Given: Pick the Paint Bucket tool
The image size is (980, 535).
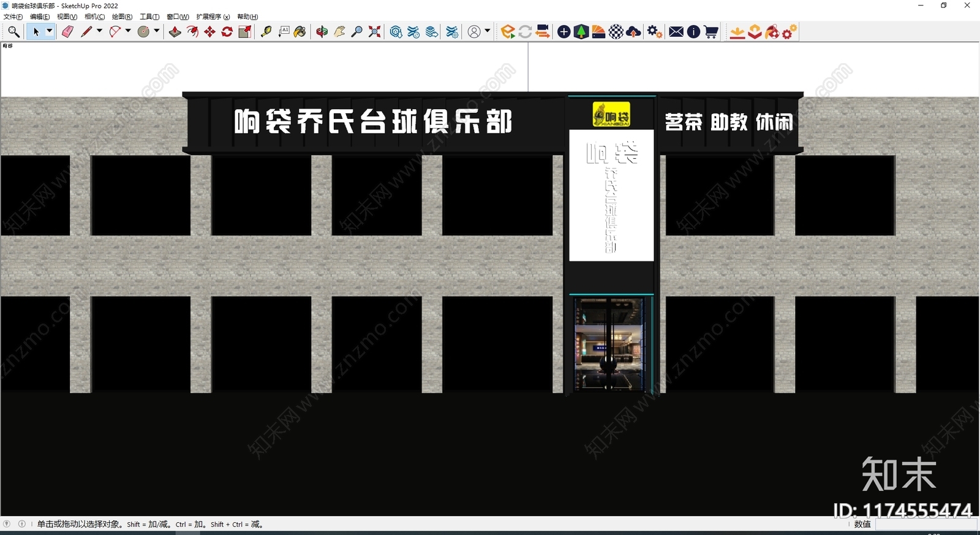Looking at the screenshot, I should tap(300, 32).
